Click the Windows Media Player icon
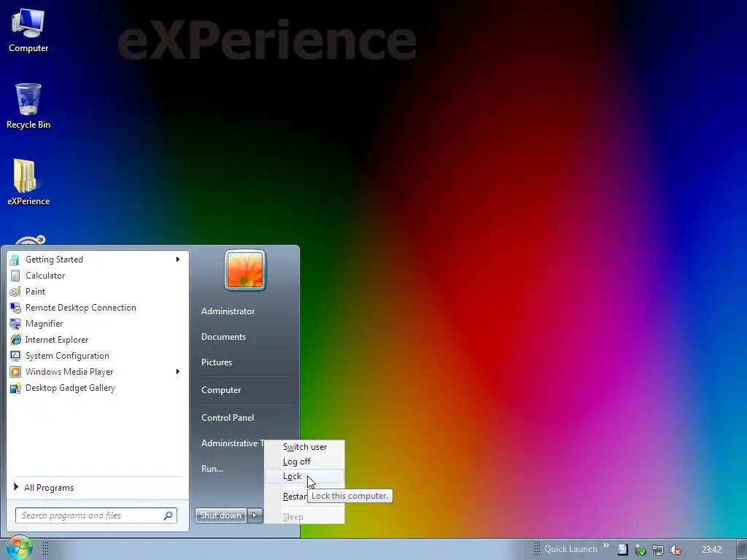747x560 pixels. (x=15, y=372)
